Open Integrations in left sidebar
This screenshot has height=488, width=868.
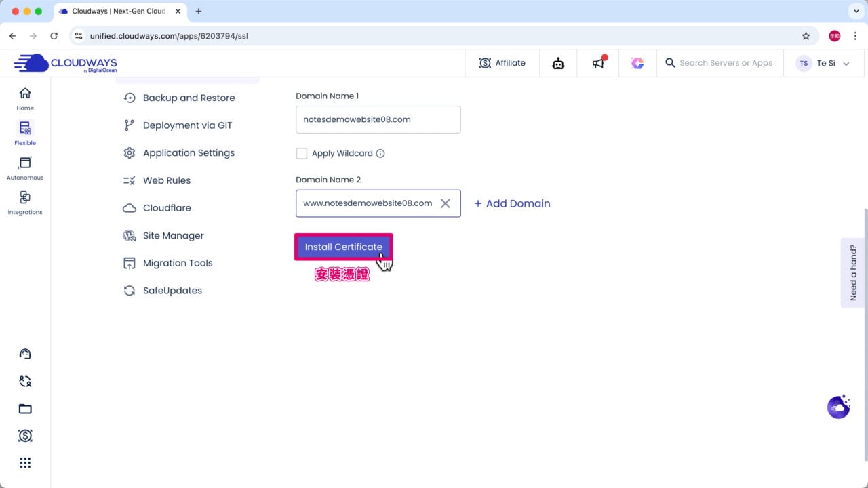point(25,203)
